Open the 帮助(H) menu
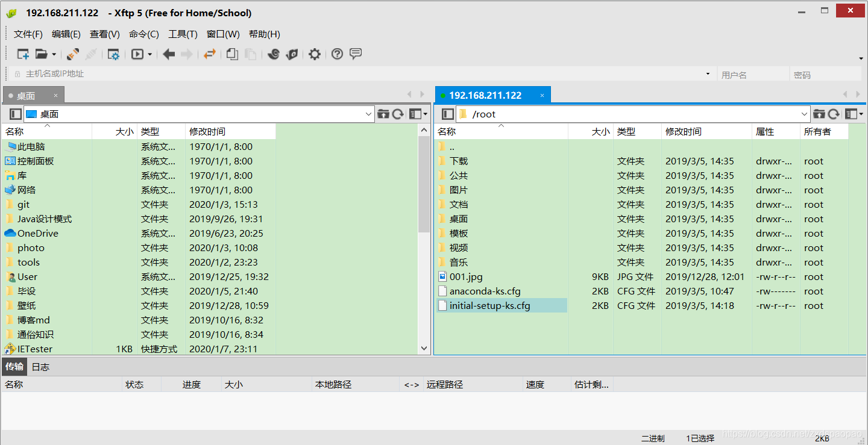The image size is (868, 445). (x=265, y=34)
